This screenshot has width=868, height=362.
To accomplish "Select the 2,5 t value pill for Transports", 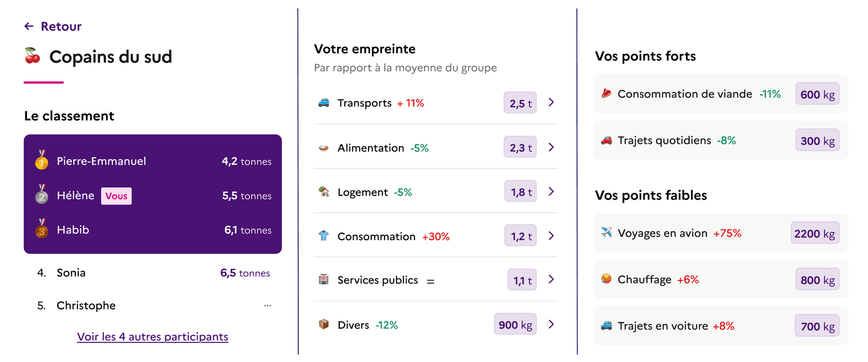I will coord(520,102).
